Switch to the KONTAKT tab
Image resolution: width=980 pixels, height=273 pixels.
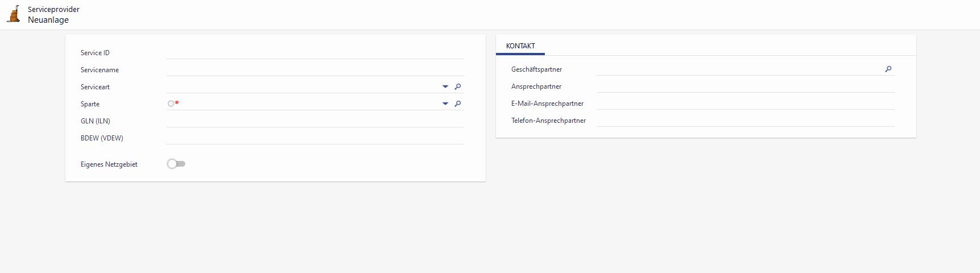coord(520,46)
